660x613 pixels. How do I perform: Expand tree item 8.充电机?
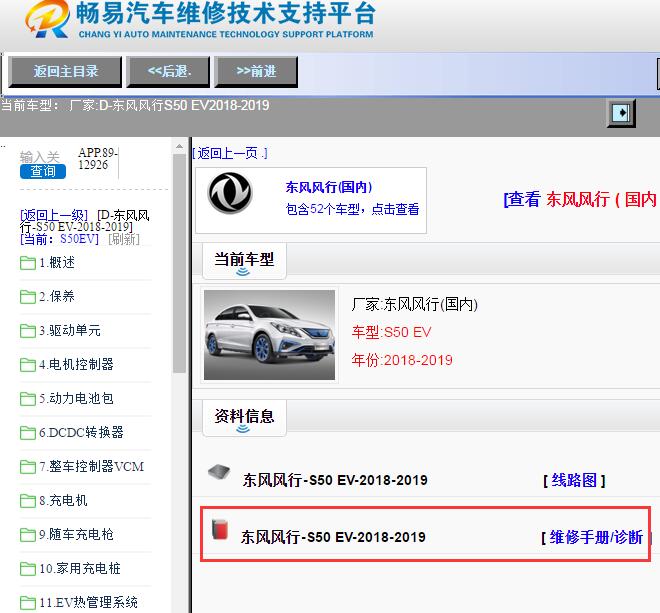pos(64,501)
